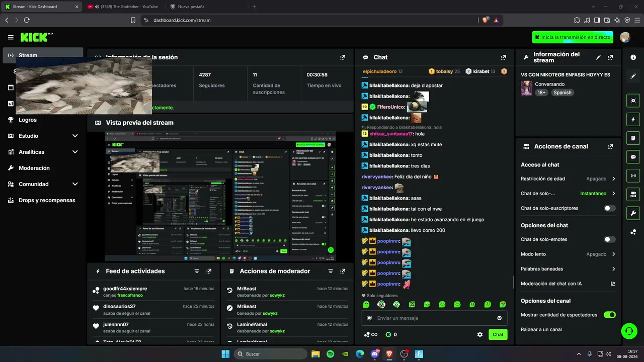Open the hamburger menu beside the Kick logo
Image resolution: width=644 pixels, height=362 pixels.
[x=11, y=37]
